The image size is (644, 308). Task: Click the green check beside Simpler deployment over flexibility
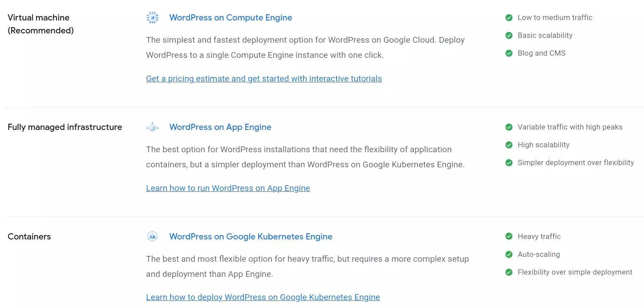(509, 163)
